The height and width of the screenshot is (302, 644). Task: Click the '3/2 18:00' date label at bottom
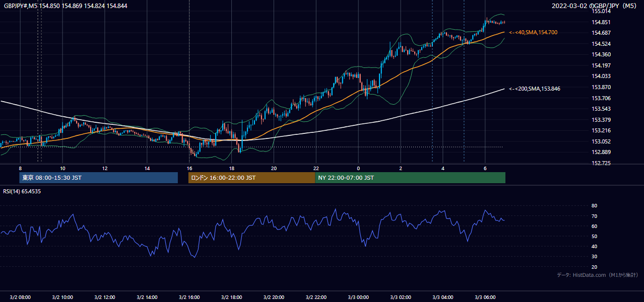(x=232, y=297)
